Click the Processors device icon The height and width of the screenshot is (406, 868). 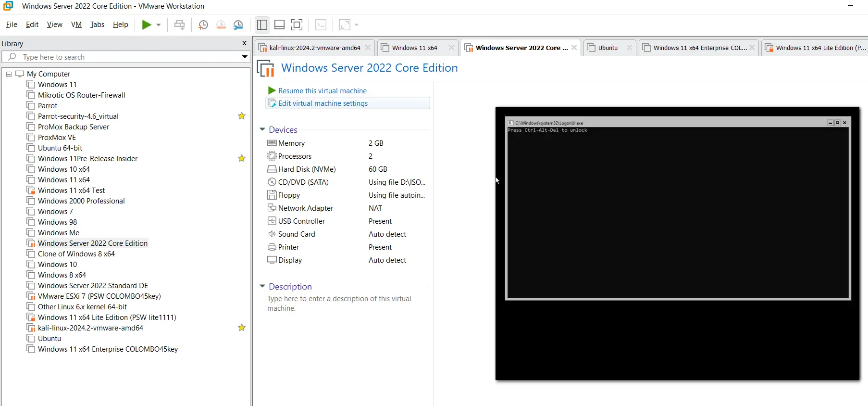(272, 156)
